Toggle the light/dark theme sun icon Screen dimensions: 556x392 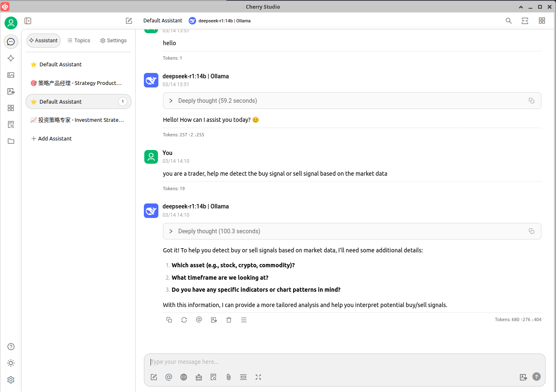[11, 363]
